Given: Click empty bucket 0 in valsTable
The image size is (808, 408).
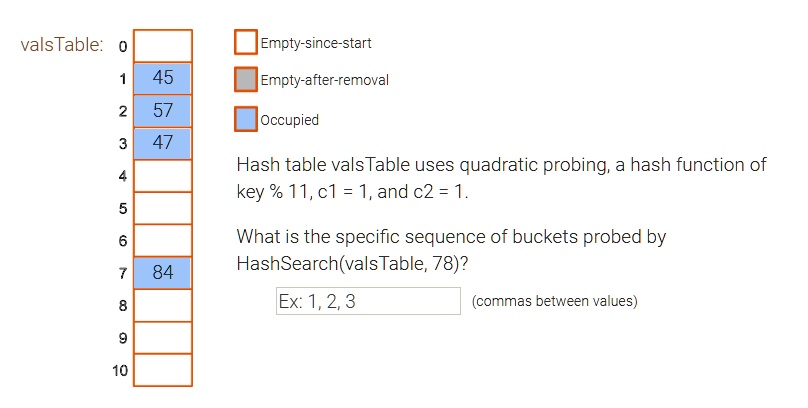Looking at the screenshot, I should (x=163, y=46).
